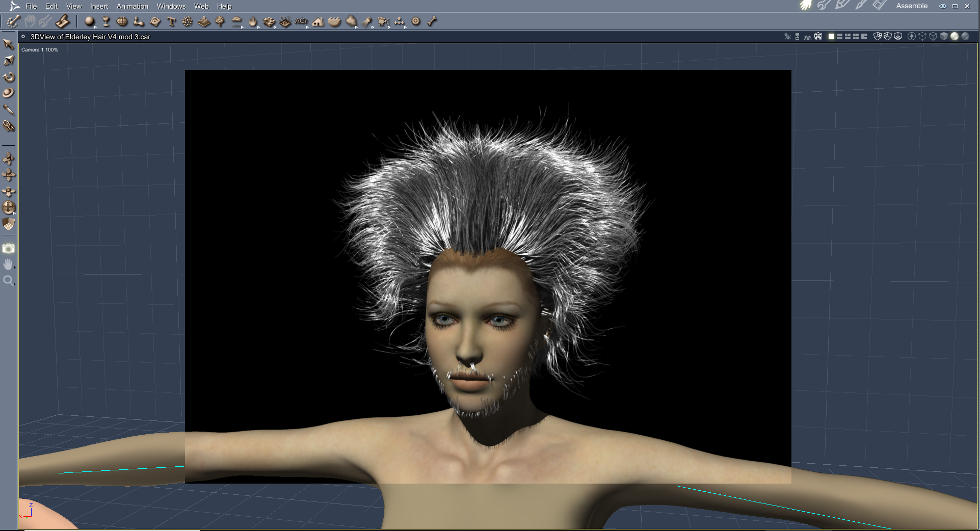Image resolution: width=980 pixels, height=531 pixels.
Task: Select the hand pan tool
Action: click(9, 264)
